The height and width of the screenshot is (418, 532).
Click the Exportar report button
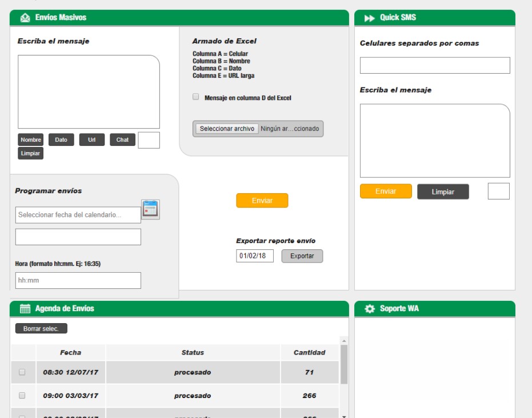302,256
